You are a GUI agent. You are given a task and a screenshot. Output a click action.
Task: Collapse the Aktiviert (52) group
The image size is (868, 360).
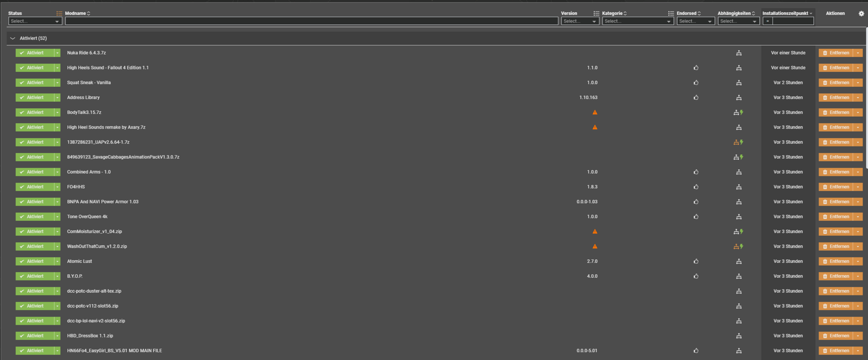13,38
